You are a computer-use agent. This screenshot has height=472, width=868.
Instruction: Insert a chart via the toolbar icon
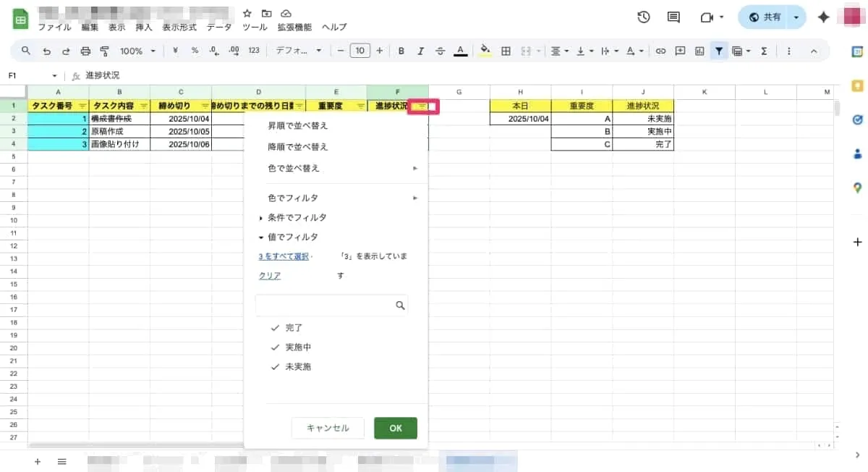[699, 51]
